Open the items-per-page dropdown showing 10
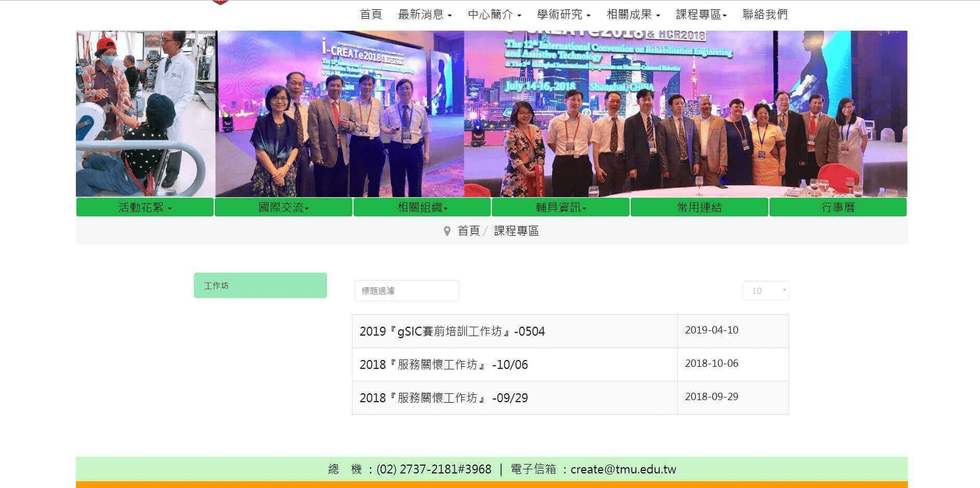 click(766, 291)
